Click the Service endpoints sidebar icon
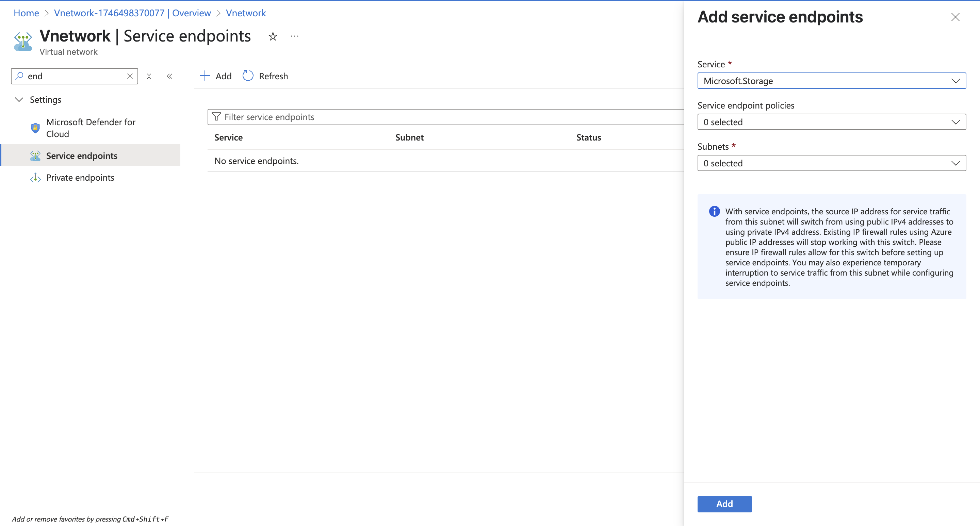 35,155
